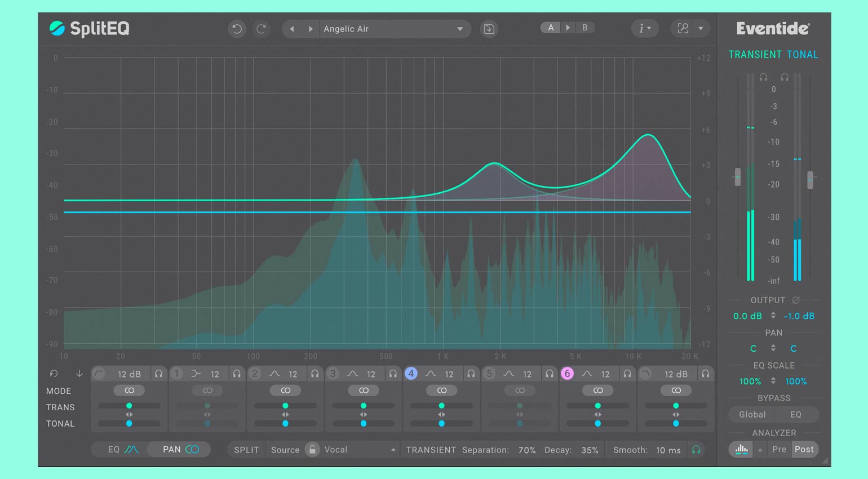The image size is (868, 479).
Task: Click band 4 TRANS pan slider handle
Action: 441,406
